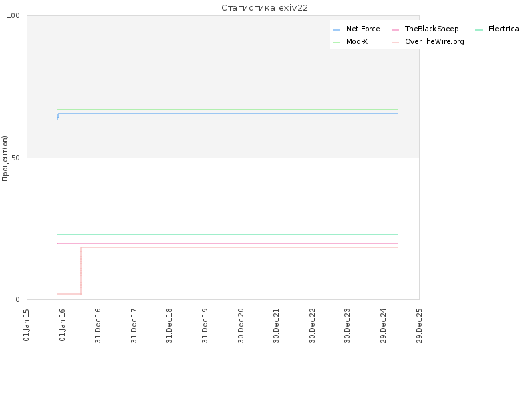532x399 pixels.
Task: Click the pink TheBlackSheep data line
Action: [227, 243]
